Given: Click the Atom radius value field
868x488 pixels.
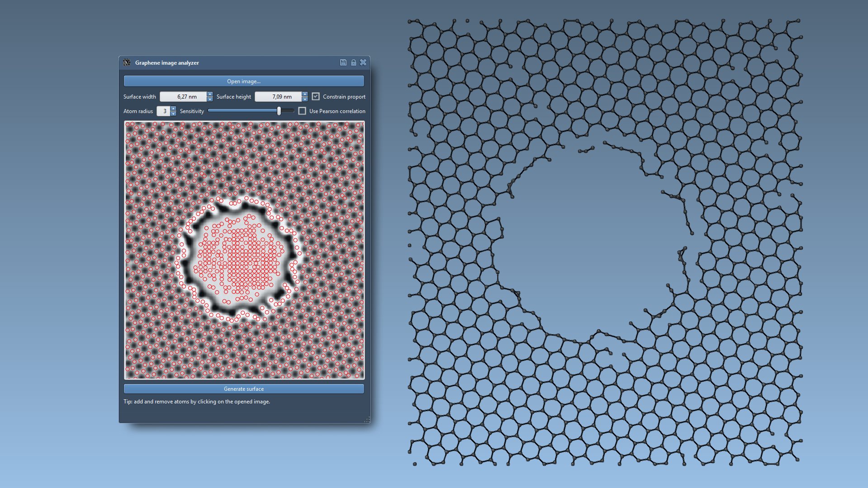Looking at the screenshot, I should point(163,111).
